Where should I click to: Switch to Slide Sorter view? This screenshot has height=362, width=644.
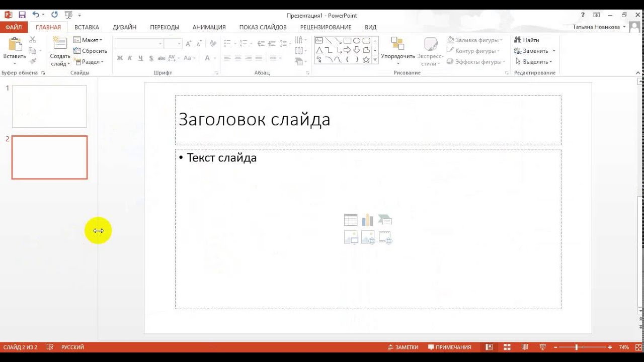click(x=507, y=347)
